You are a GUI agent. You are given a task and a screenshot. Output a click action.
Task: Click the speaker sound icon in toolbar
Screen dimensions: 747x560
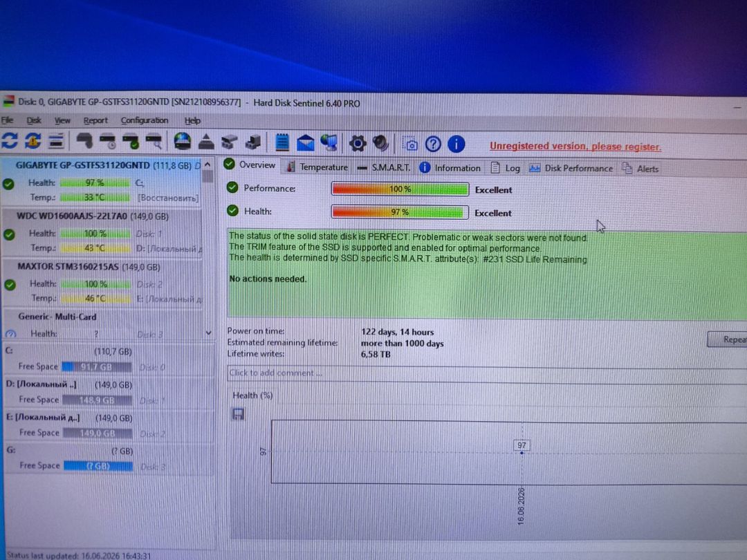[x=380, y=143]
